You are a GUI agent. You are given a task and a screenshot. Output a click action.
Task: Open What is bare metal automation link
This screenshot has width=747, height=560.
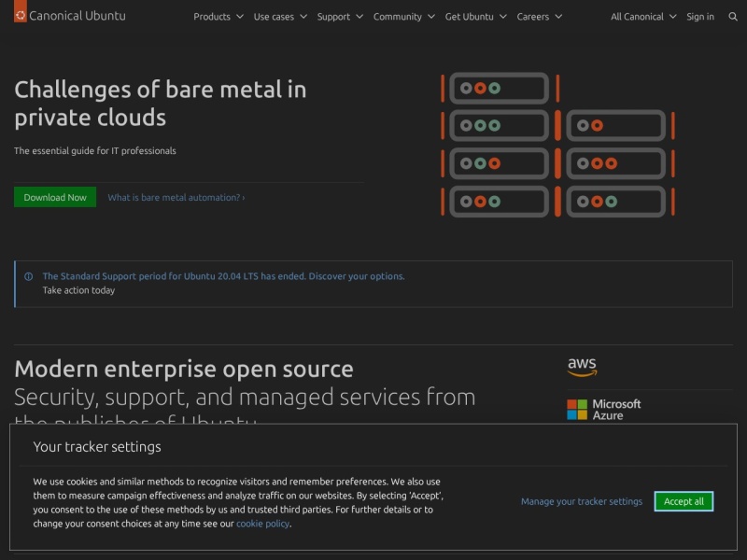coord(176,198)
